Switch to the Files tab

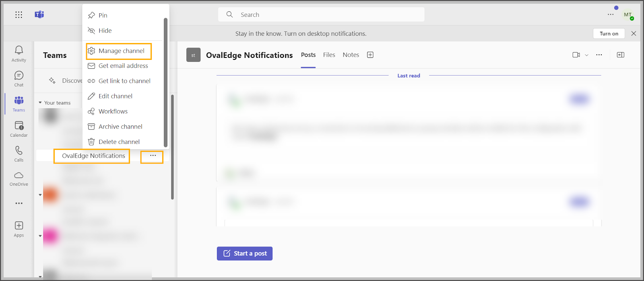(x=329, y=55)
